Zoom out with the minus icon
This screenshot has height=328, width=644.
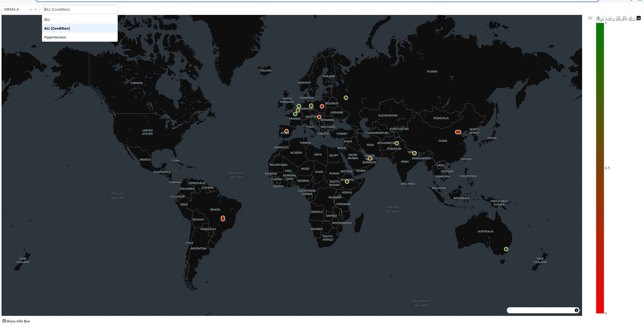(625, 18)
